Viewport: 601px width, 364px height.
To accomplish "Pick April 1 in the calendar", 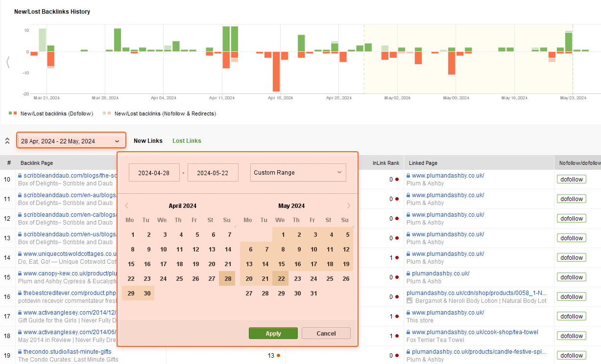I will pyautogui.click(x=133, y=235).
